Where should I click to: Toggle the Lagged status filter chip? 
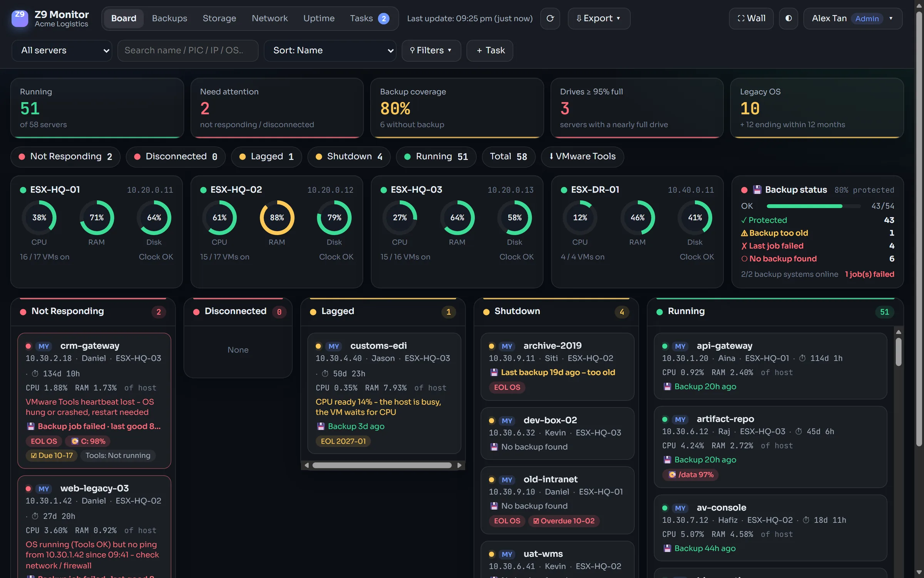[x=266, y=157]
